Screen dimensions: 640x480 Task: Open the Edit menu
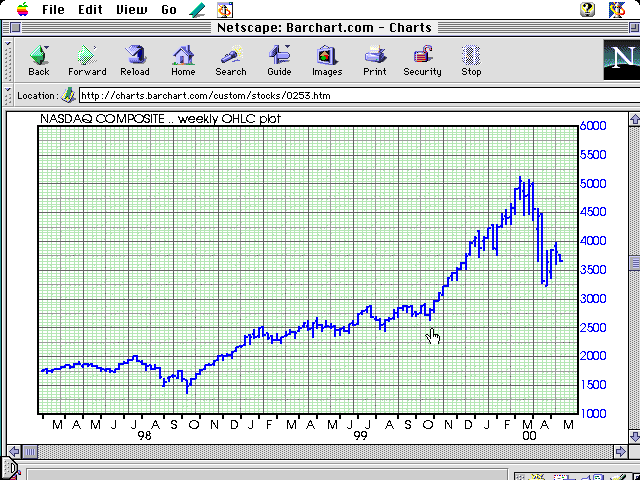pos(90,10)
